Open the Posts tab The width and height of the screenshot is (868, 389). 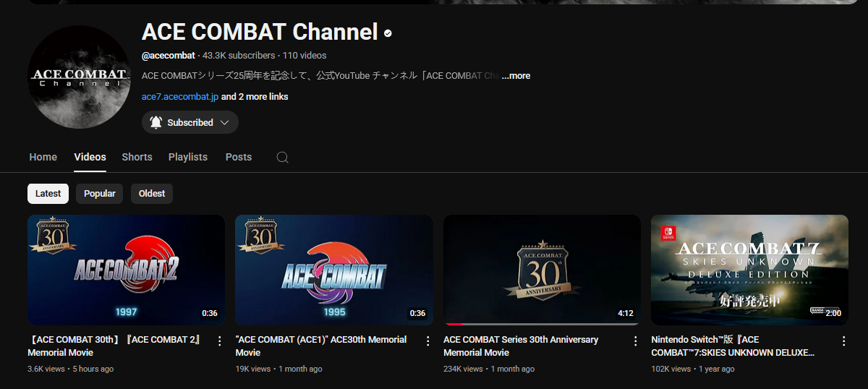pos(239,157)
